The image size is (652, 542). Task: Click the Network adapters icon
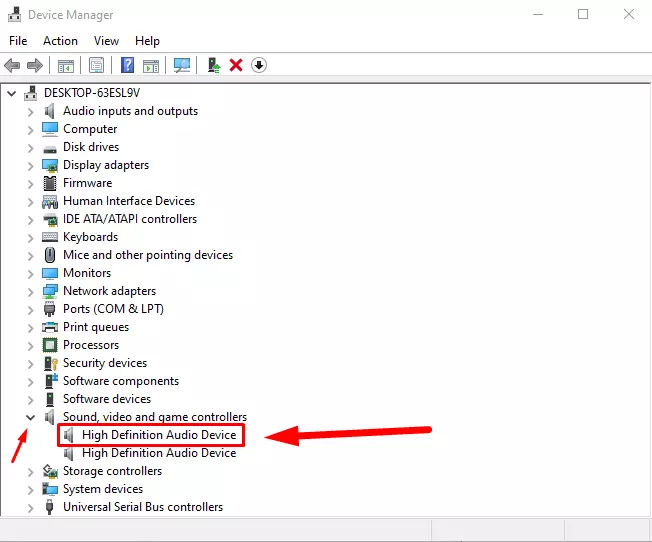[50, 291]
